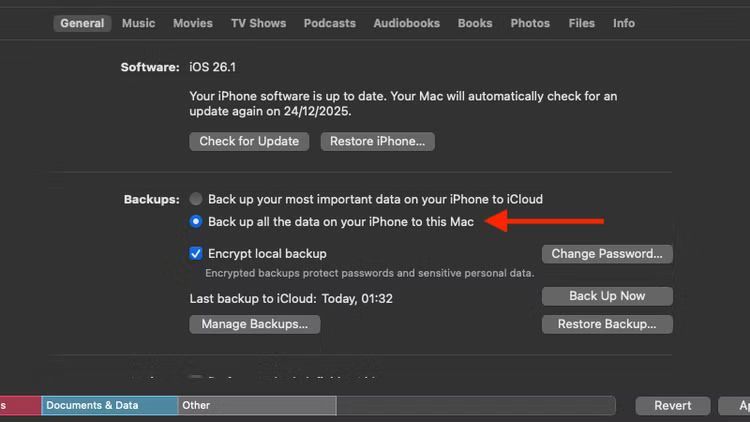Choose back up all data to this Mac
The width and height of the screenshot is (750, 422).
click(196, 221)
